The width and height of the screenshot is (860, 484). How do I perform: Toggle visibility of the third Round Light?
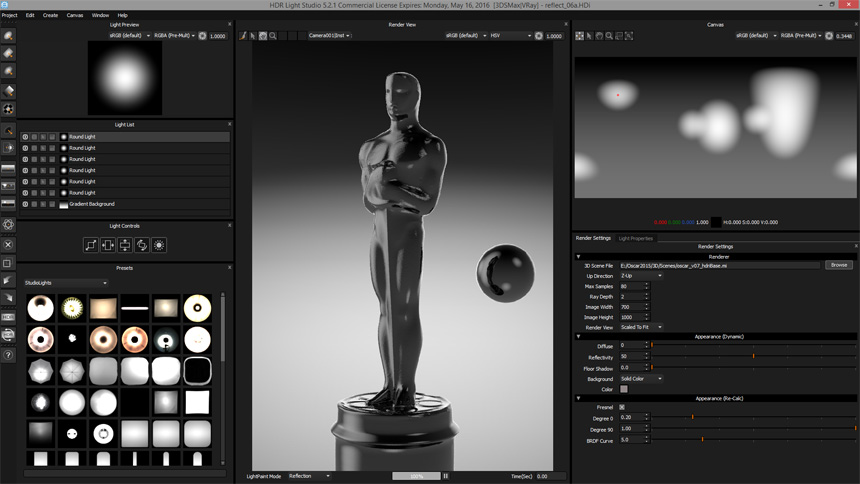point(25,159)
